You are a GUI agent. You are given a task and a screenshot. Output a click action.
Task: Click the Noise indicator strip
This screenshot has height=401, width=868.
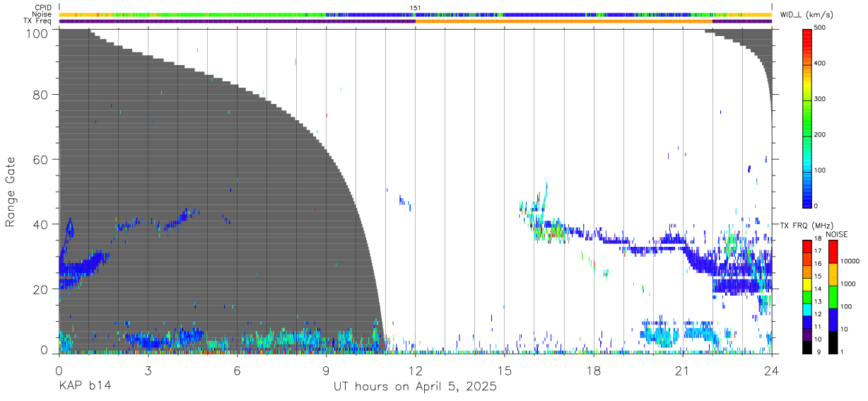416,14
